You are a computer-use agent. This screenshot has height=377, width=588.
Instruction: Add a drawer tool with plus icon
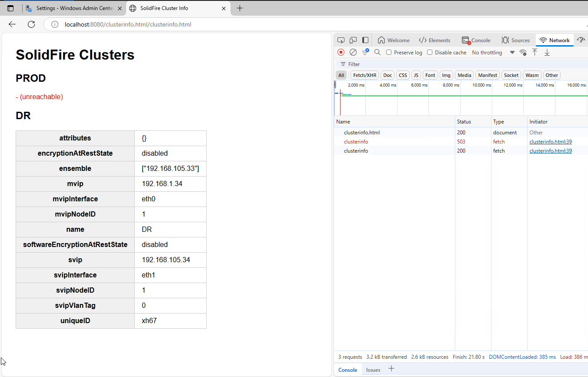click(391, 369)
